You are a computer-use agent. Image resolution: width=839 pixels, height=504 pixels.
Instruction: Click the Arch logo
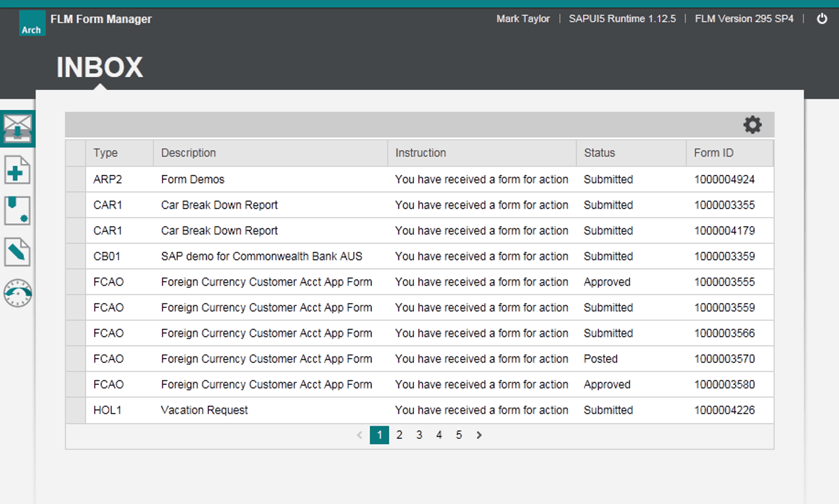[x=32, y=22]
